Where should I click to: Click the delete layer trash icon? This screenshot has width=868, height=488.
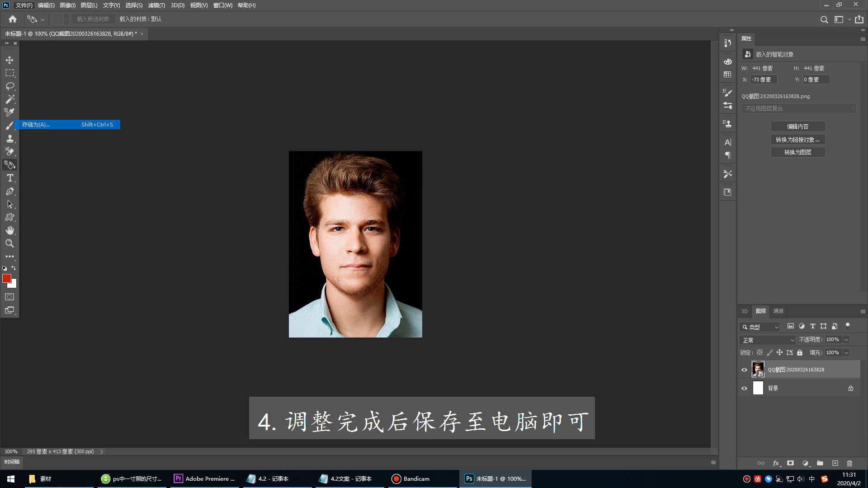tap(849, 463)
